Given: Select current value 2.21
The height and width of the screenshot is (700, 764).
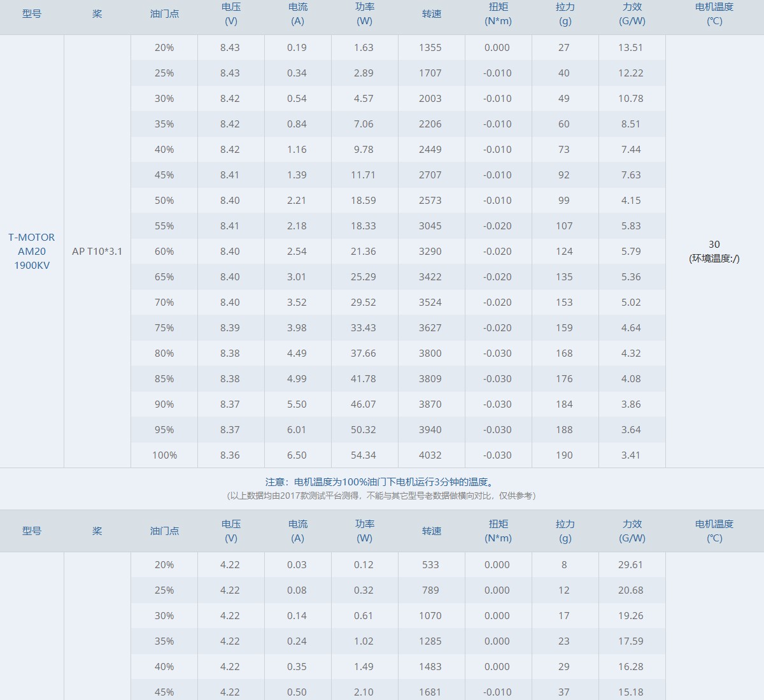Looking at the screenshot, I should [x=297, y=200].
